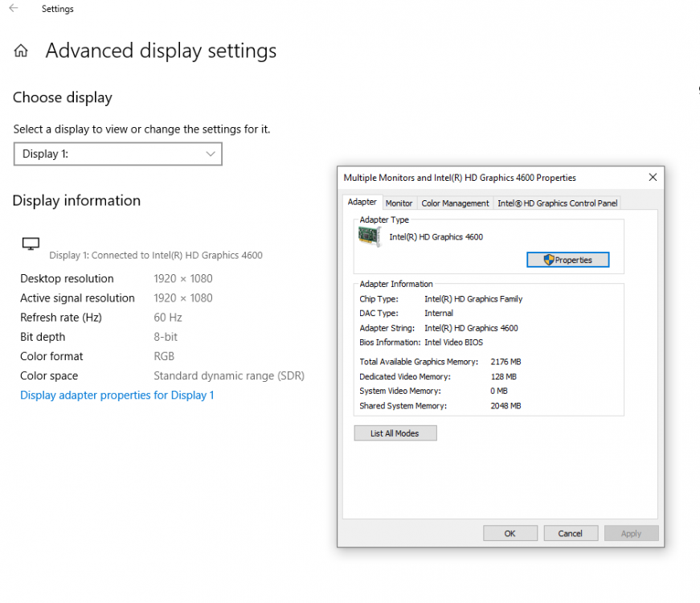Click the 60 Hz refresh rate value
Screen dimensions: 700x603
(x=168, y=318)
